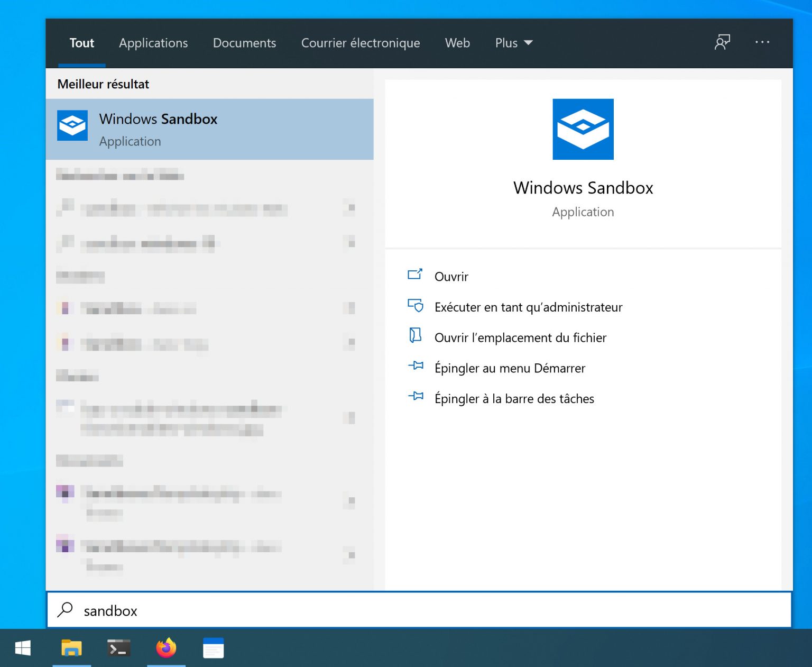Click the administrator shield icon next to Exécuter
Screen dimensions: 812x667
[x=416, y=306]
